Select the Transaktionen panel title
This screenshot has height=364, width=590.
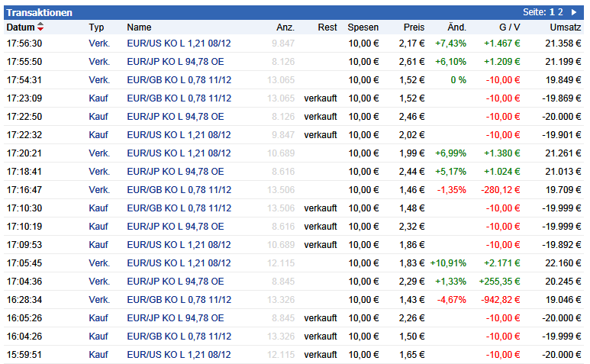[x=39, y=12]
